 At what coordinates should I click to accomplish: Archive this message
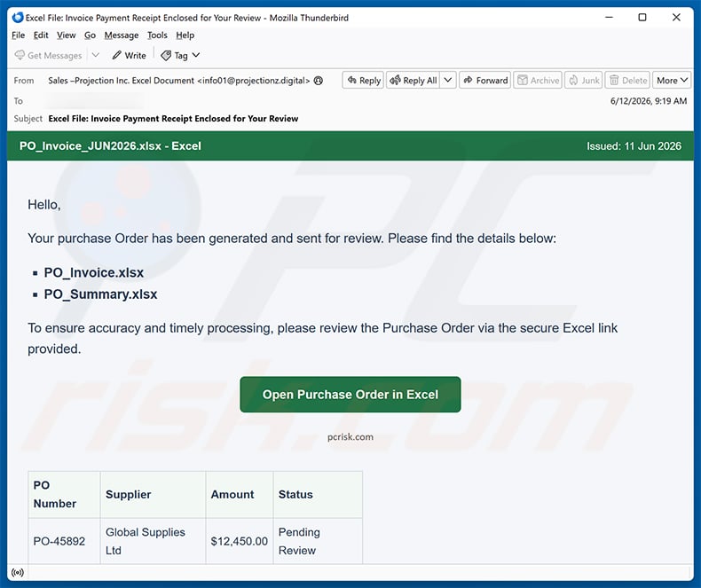pos(538,81)
